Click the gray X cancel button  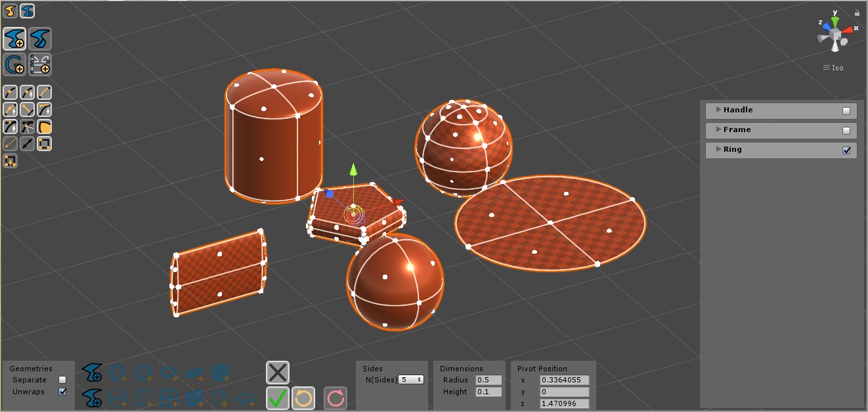278,373
